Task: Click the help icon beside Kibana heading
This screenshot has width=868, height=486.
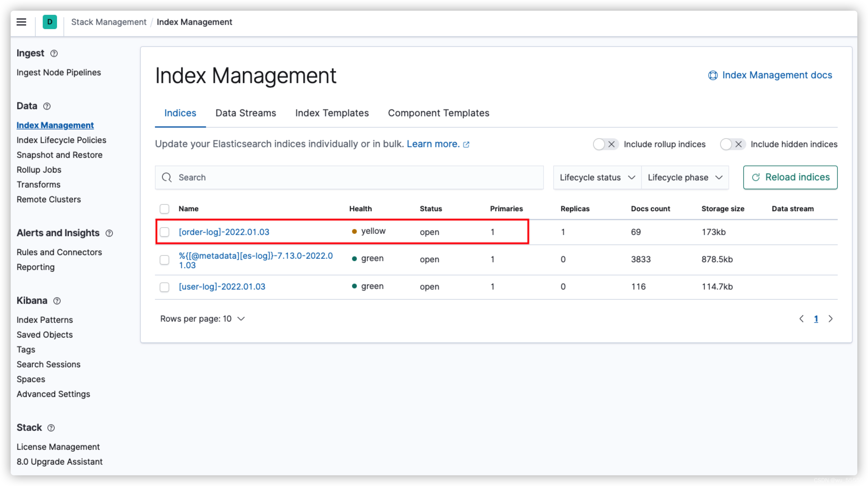Action: (57, 301)
